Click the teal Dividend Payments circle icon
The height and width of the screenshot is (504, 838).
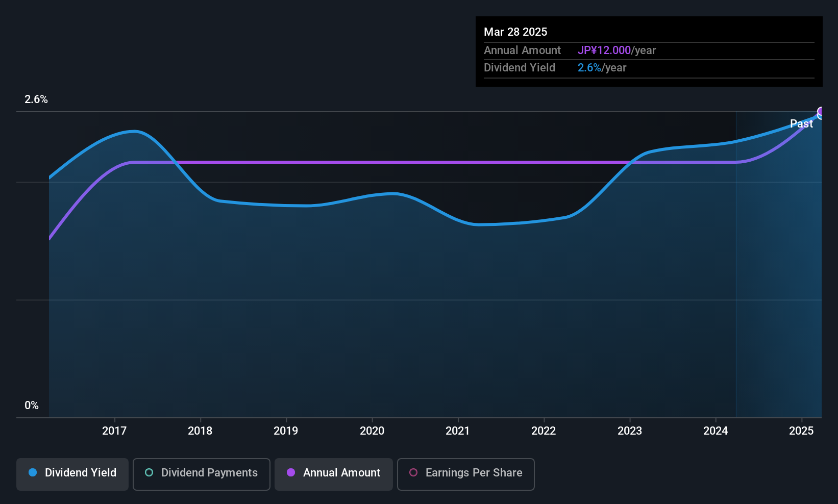(149, 472)
